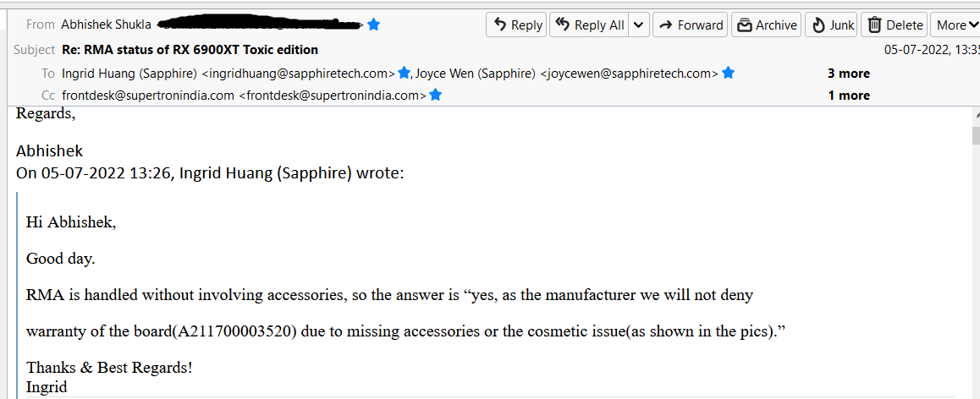Viewport: 980px width, 399px height.
Task: Click the Reply button
Action: pyautogui.click(x=516, y=25)
